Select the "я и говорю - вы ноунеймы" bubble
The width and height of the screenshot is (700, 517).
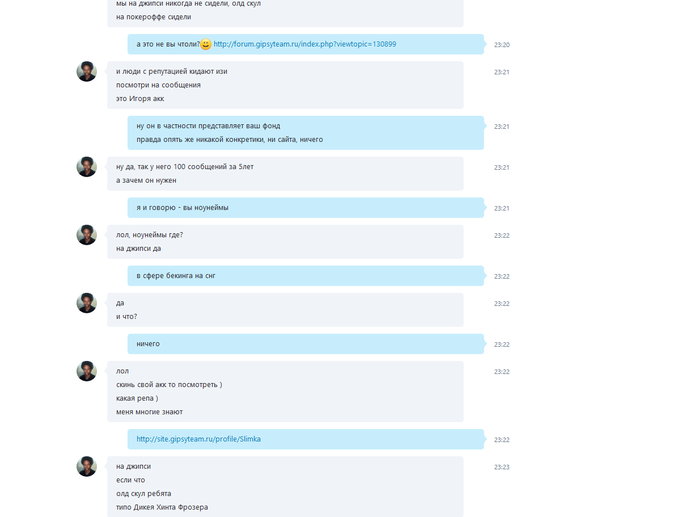(x=306, y=208)
